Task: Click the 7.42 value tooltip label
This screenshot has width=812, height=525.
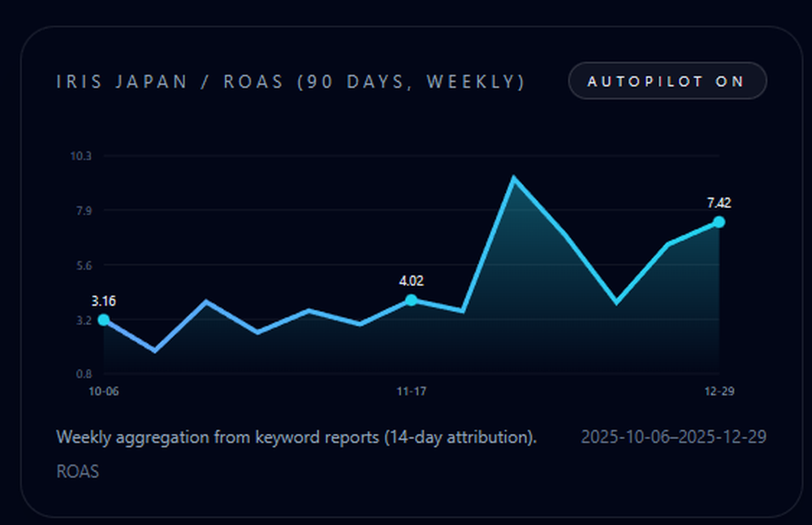Action: pos(718,204)
